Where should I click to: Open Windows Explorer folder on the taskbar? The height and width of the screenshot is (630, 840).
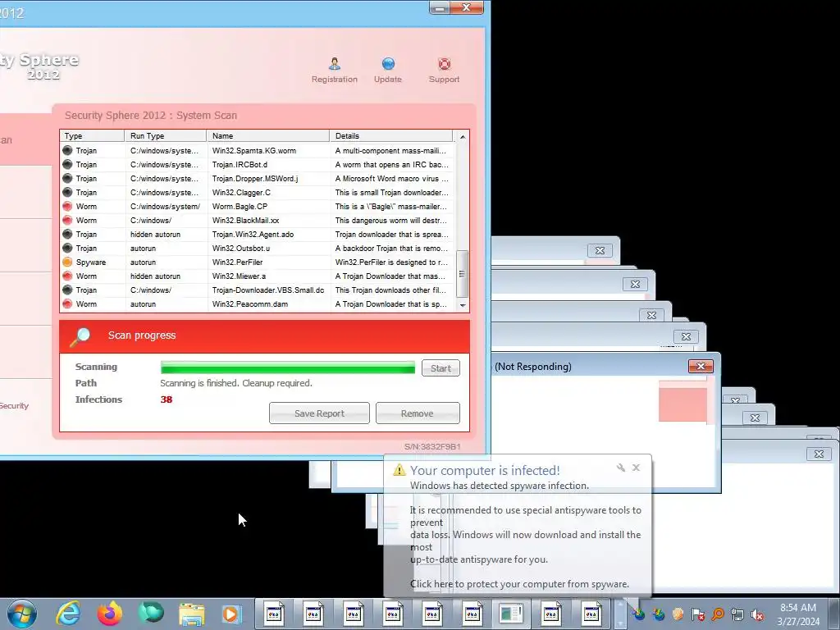click(191, 614)
